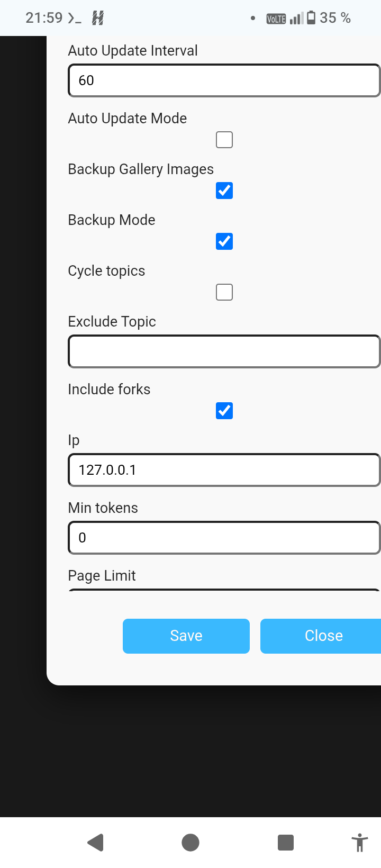Click the empty Exclude Topic field
The image size is (381, 868).
pos(224,351)
